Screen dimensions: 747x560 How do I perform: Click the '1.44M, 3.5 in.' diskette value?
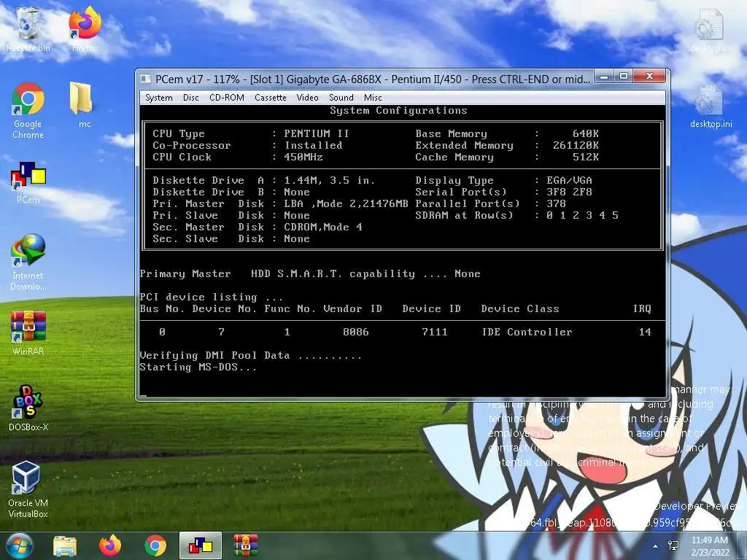(330, 181)
